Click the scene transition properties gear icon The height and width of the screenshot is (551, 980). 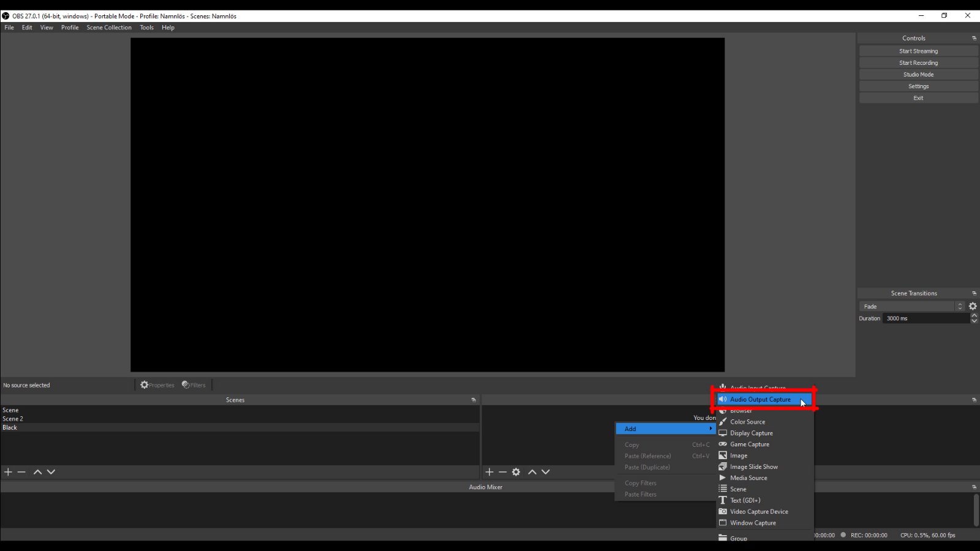pos(973,306)
